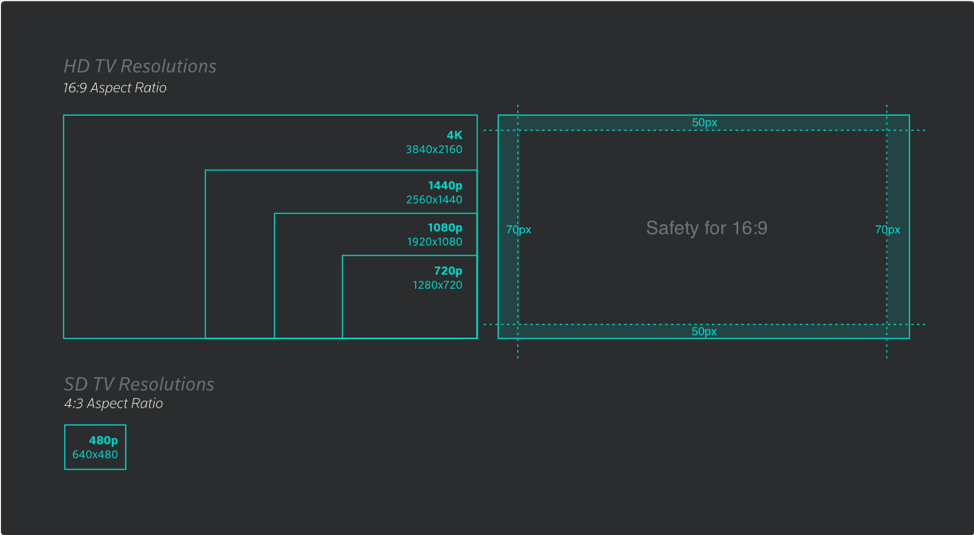Click the 'SD TV Resolutions' heading
The width and height of the screenshot is (974, 535).
[139, 384]
